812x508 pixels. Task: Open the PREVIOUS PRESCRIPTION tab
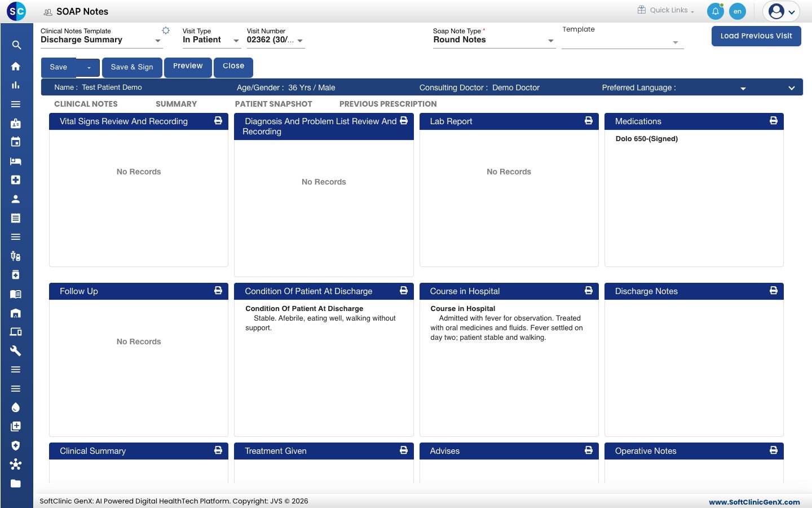pyautogui.click(x=388, y=104)
